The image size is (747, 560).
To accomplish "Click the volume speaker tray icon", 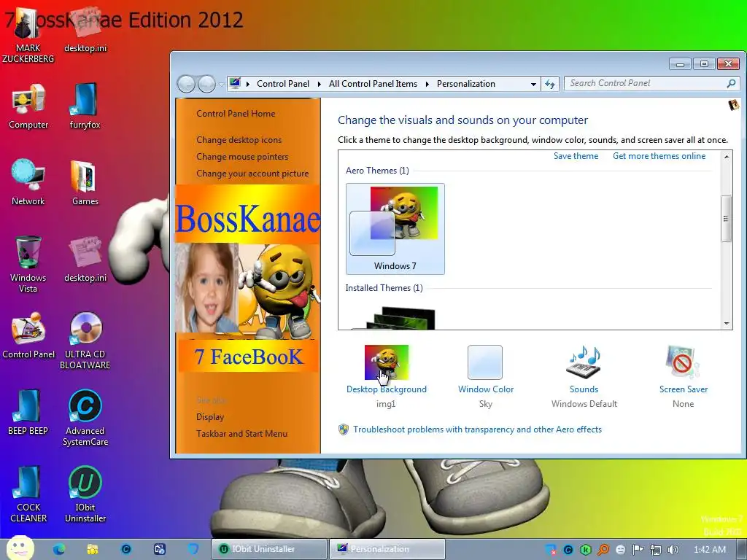I will (x=673, y=550).
